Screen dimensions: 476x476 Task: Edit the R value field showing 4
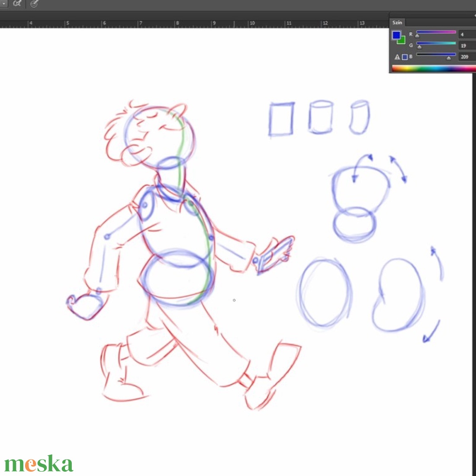(x=467, y=34)
